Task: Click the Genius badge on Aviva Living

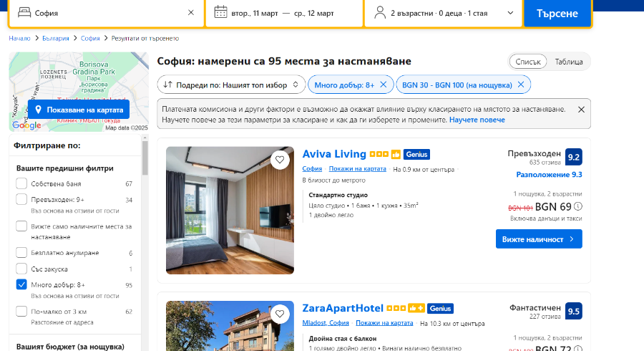Action: coord(416,155)
